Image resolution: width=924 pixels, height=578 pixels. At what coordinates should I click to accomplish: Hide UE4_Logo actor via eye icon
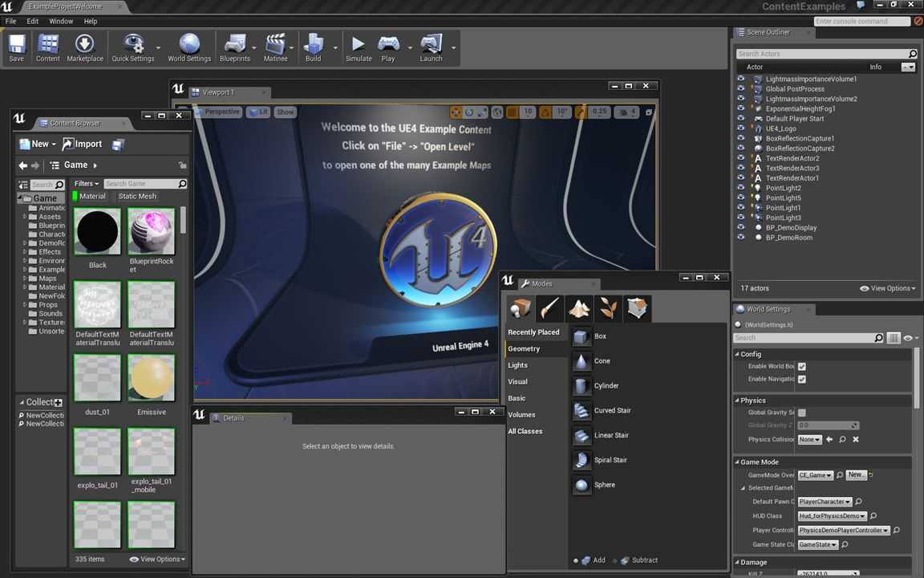(741, 128)
